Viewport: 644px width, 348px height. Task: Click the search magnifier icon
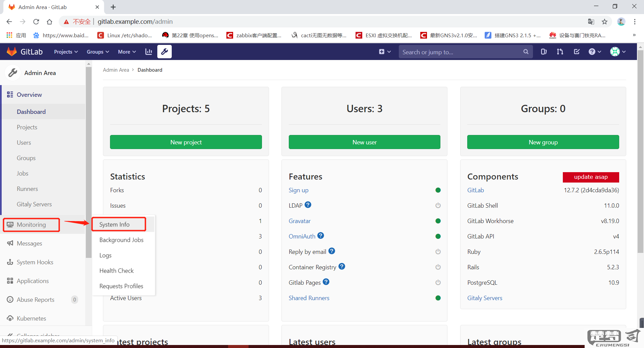[x=526, y=52]
